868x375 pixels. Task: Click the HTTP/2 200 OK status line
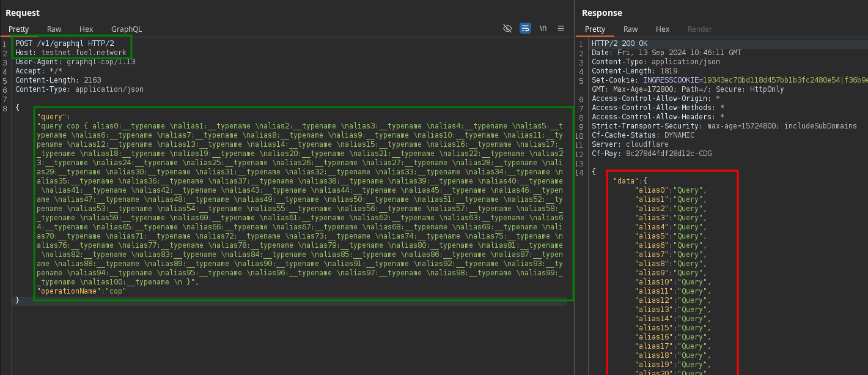tap(619, 43)
